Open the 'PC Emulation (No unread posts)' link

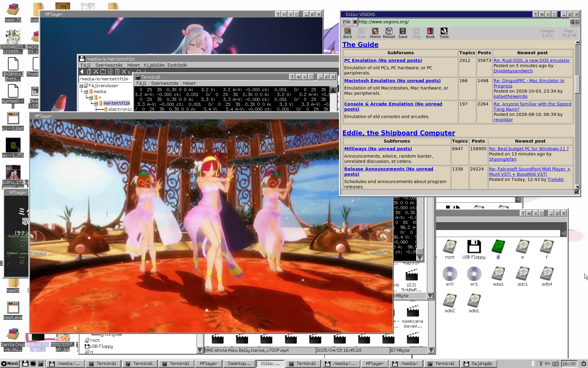tap(383, 60)
